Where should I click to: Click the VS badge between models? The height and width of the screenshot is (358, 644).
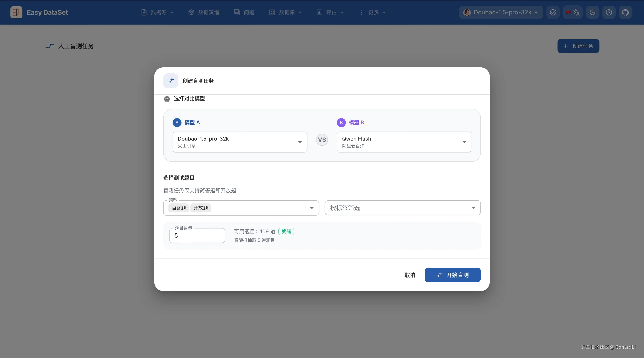(322, 140)
